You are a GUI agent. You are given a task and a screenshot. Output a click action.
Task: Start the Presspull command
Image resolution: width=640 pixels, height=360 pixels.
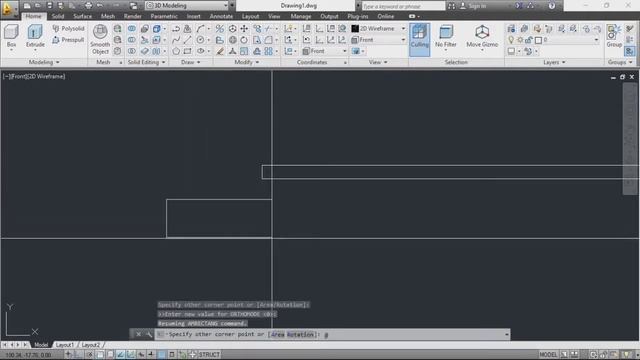pyautogui.click(x=68, y=40)
